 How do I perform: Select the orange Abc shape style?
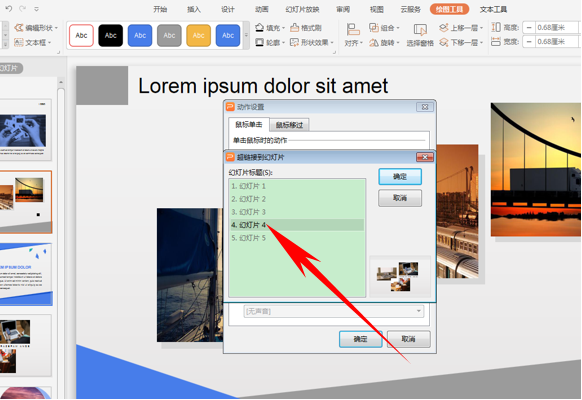[x=198, y=36]
